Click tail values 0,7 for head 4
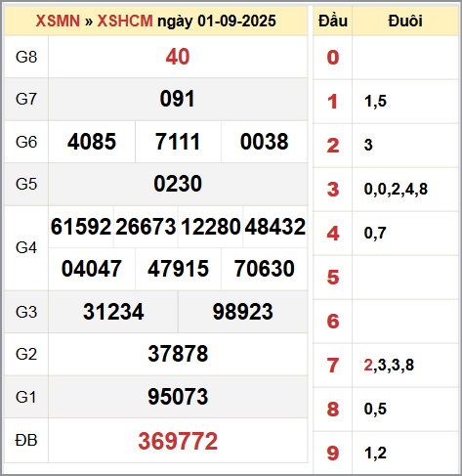Image resolution: width=462 pixels, height=476 pixels. click(375, 234)
